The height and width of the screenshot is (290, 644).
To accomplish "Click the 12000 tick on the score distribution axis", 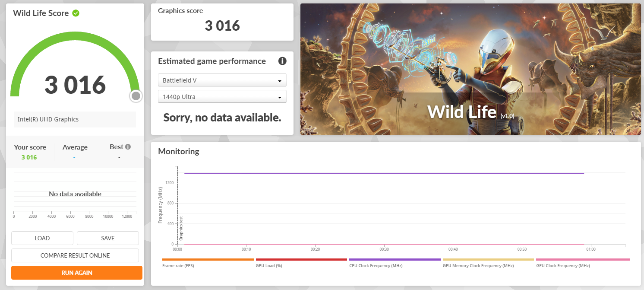I will pyautogui.click(x=127, y=216).
